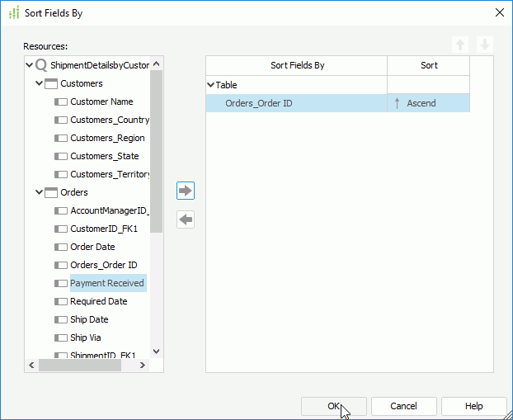
Task: Collapse the Table group in sort list
Action: click(210, 85)
